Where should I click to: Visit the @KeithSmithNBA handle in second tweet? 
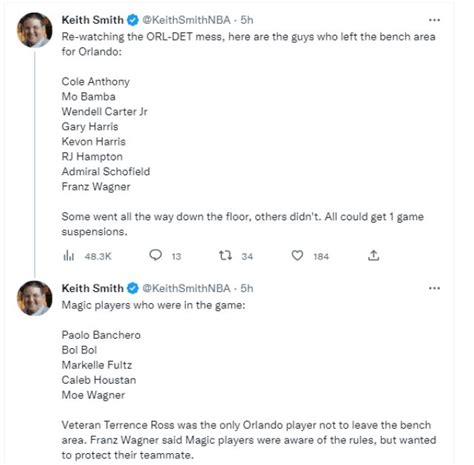click(186, 288)
